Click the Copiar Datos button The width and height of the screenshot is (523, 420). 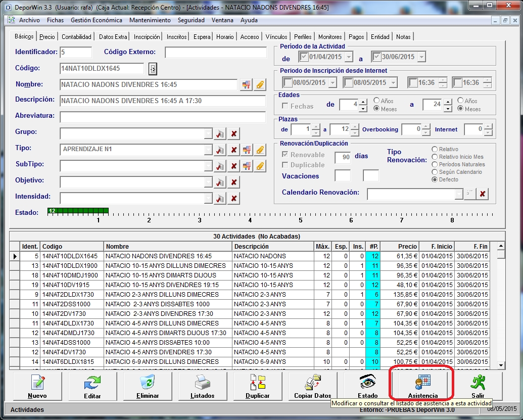[312, 386]
